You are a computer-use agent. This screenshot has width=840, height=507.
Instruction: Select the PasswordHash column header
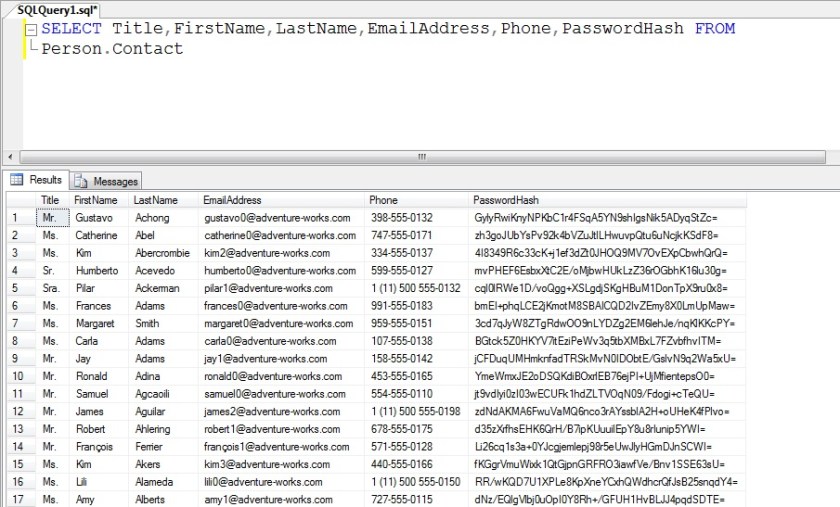[506, 200]
